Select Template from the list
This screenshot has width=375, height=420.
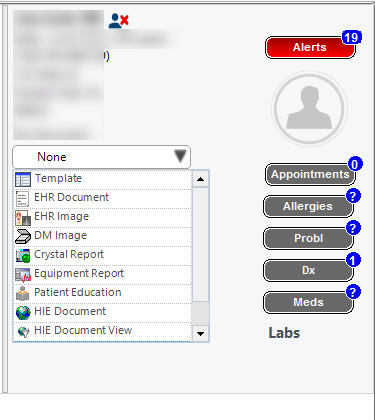tap(103, 179)
